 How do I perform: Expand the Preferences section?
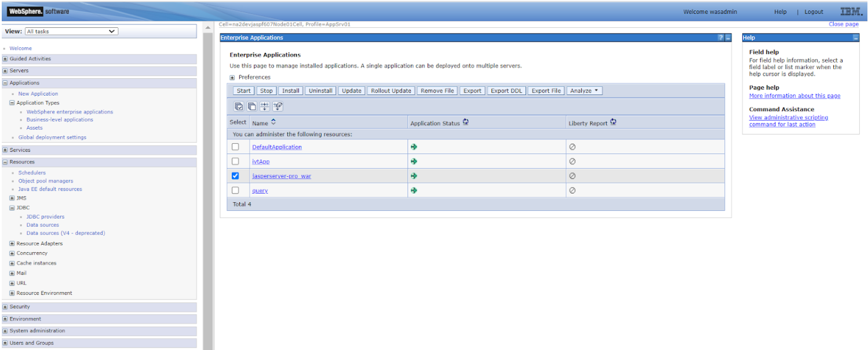coord(232,78)
